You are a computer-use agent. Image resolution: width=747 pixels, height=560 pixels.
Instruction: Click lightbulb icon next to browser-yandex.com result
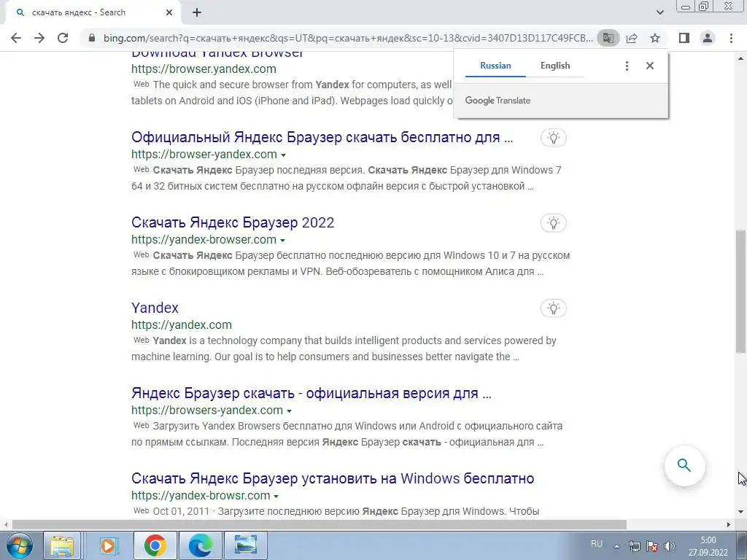coord(553,138)
